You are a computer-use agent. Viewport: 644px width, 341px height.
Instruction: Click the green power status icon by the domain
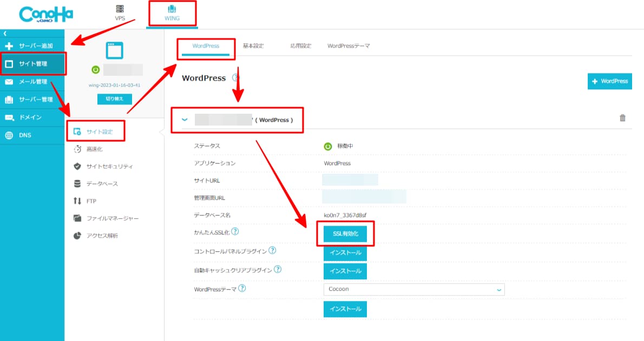tap(96, 70)
